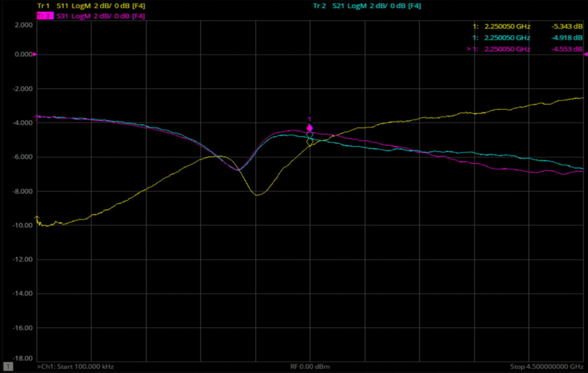Click the left magenta reference level arrow

pyautogui.click(x=35, y=54)
